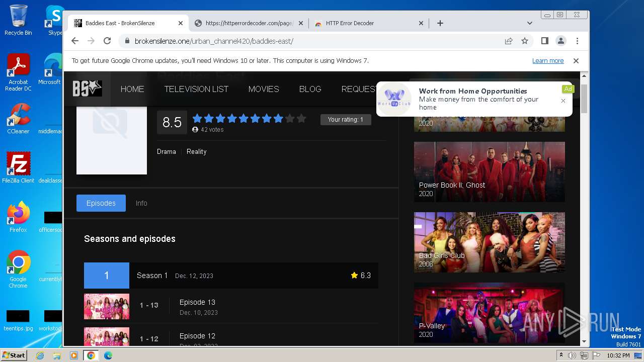Launch CCleaner from desktop
This screenshot has width=644, height=362.
click(18, 119)
